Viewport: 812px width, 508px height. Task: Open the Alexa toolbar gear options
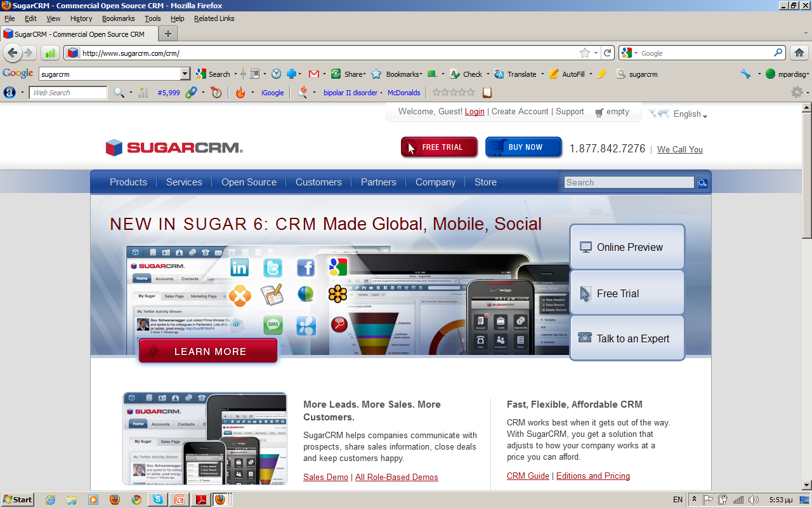(797, 93)
